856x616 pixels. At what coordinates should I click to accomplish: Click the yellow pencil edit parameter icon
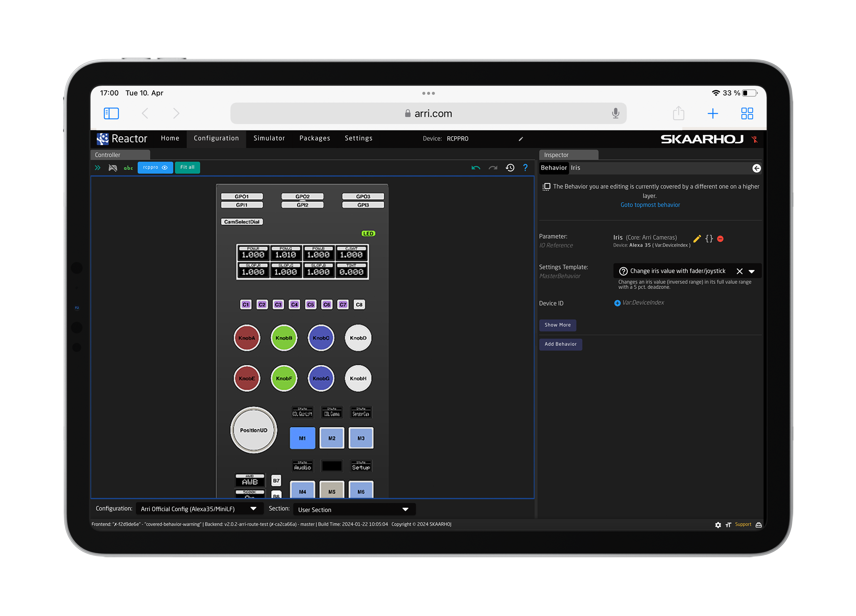click(x=697, y=239)
